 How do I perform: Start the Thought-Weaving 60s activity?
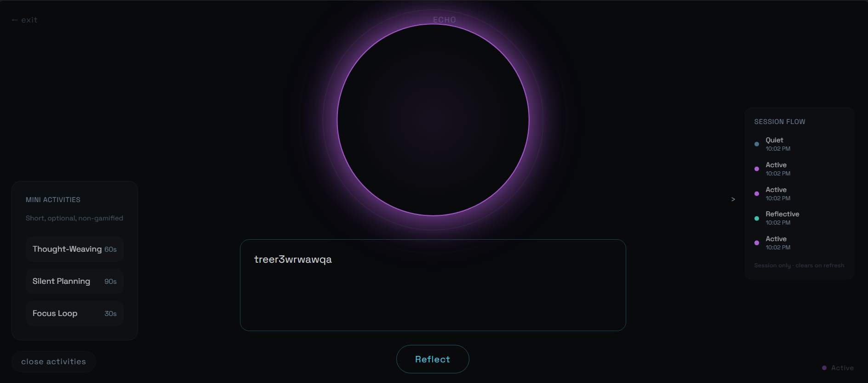(x=74, y=249)
